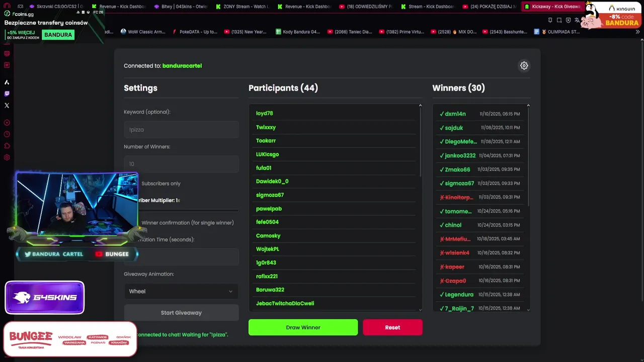This screenshot has height=362, width=644.
Task: Show more bookmarks with the double chevron
Action: tap(637, 32)
